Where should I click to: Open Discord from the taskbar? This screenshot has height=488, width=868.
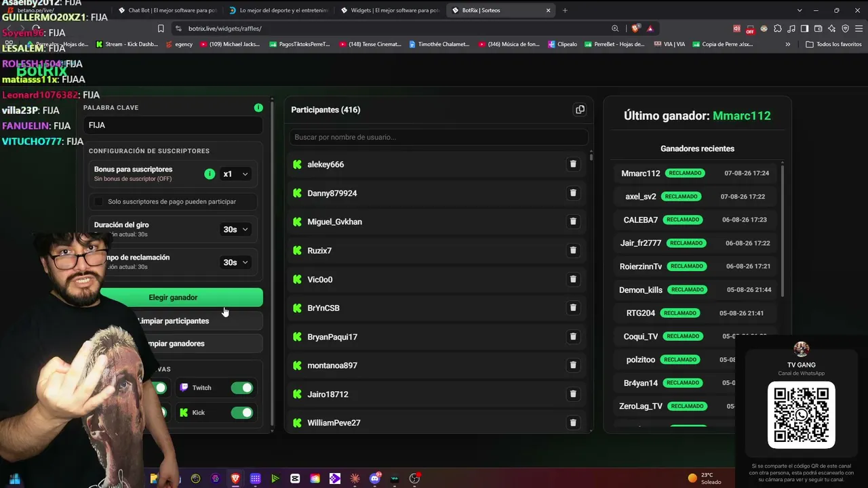point(375,479)
